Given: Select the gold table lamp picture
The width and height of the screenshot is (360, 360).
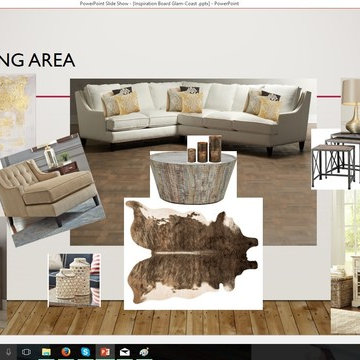Looking at the screenshot, I should click(x=351, y=106).
